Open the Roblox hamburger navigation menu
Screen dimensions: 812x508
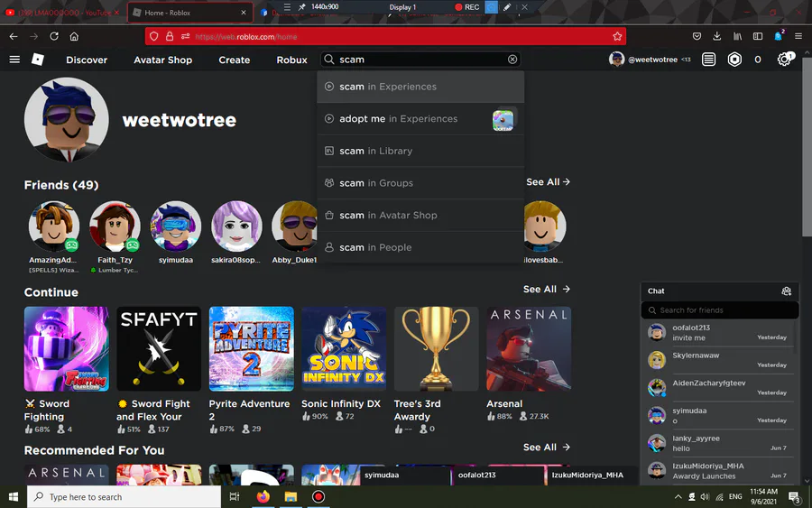point(14,60)
